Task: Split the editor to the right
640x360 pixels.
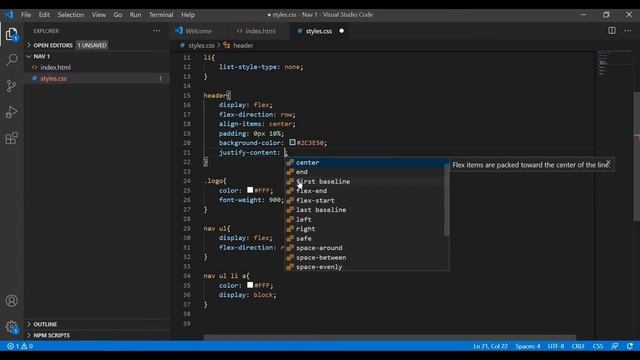Action: point(612,31)
